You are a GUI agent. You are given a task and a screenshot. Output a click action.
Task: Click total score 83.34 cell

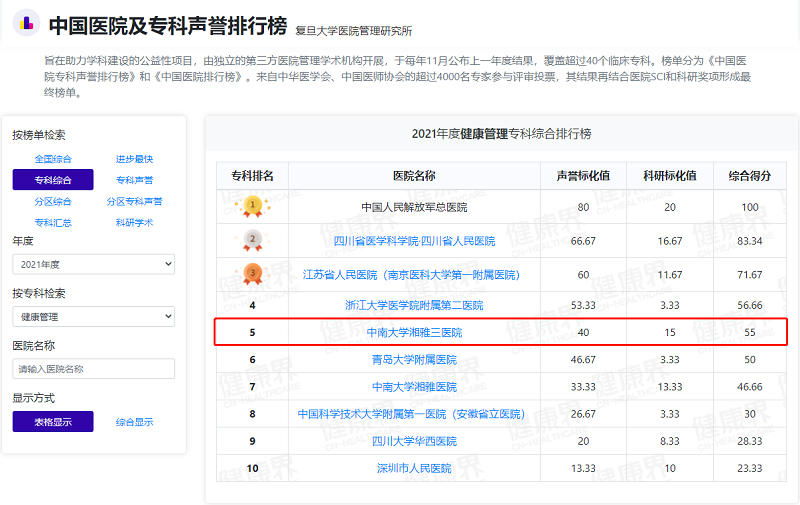pyautogui.click(x=749, y=241)
